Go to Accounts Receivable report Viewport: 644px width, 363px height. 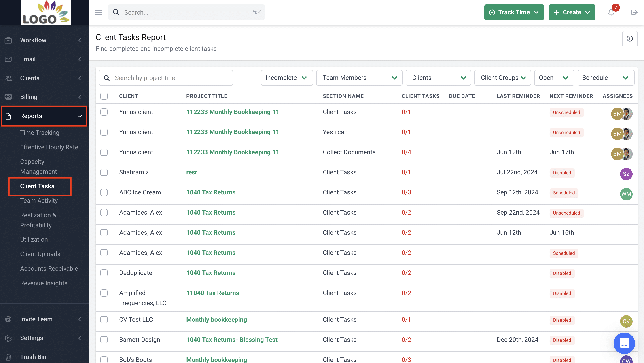49,268
